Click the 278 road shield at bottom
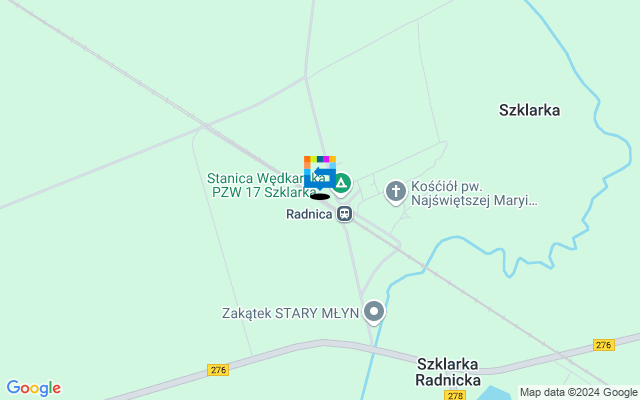640x400 pixels. click(x=455, y=395)
